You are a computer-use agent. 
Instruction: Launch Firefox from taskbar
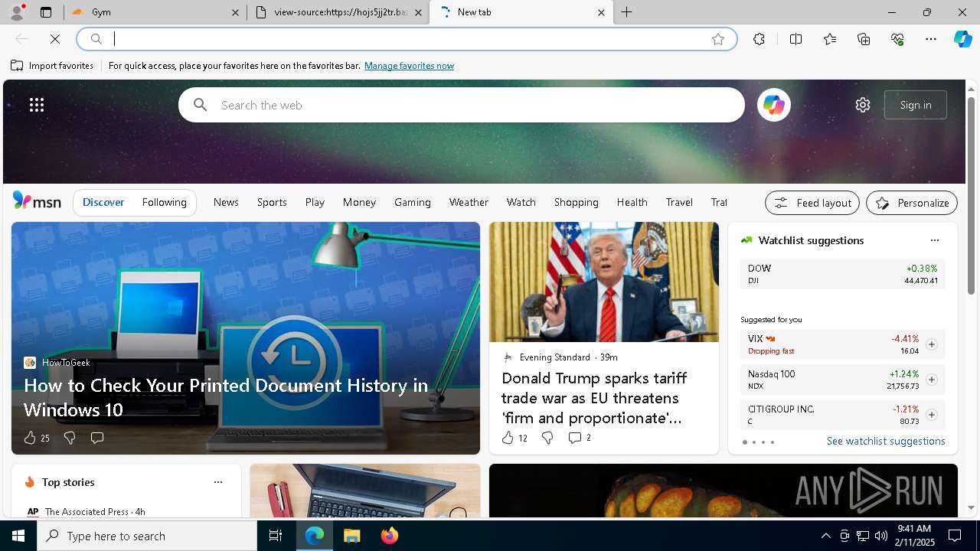(389, 536)
